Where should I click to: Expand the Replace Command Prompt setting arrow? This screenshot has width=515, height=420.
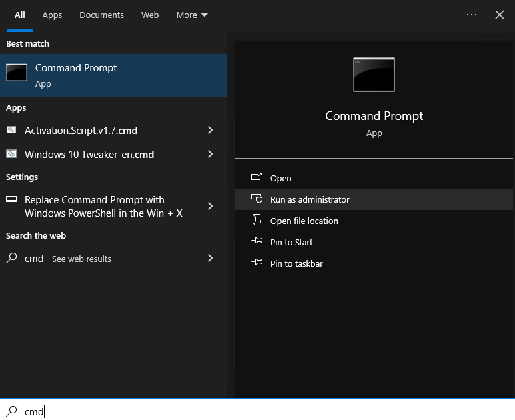pos(211,206)
